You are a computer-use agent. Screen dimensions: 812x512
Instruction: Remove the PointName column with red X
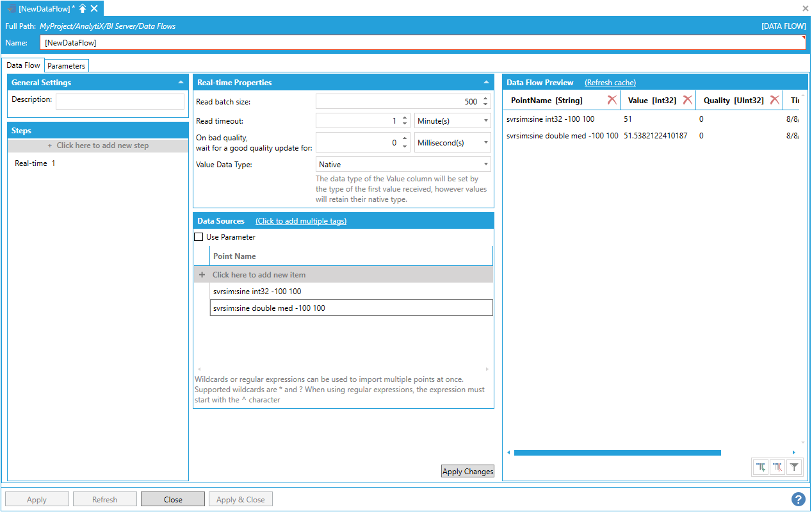click(x=612, y=100)
